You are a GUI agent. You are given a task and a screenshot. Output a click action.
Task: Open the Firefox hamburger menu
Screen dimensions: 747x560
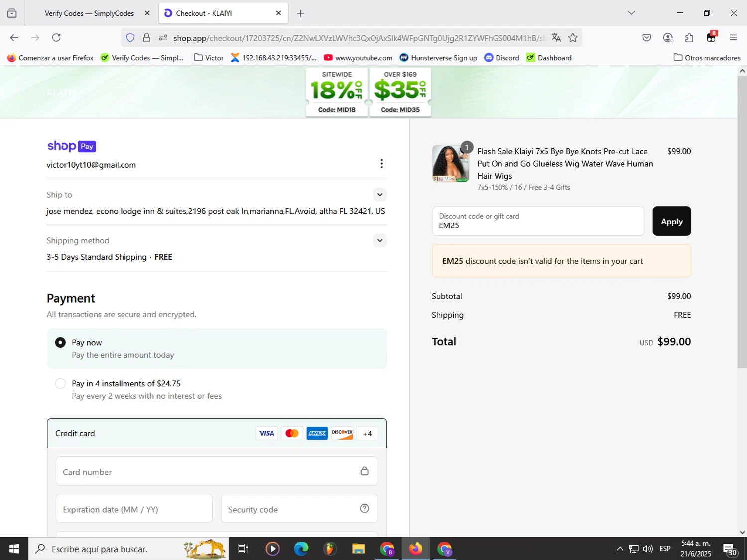click(x=733, y=38)
